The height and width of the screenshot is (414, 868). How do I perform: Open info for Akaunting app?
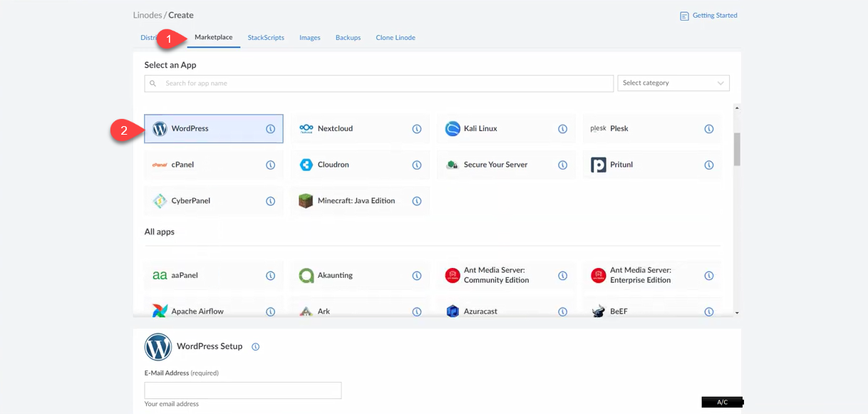(x=417, y=276)
